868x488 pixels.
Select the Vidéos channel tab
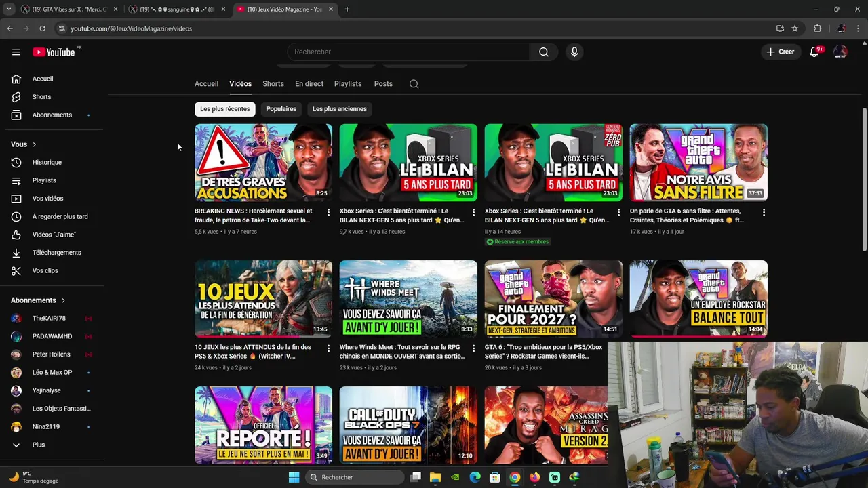point(240,84)
